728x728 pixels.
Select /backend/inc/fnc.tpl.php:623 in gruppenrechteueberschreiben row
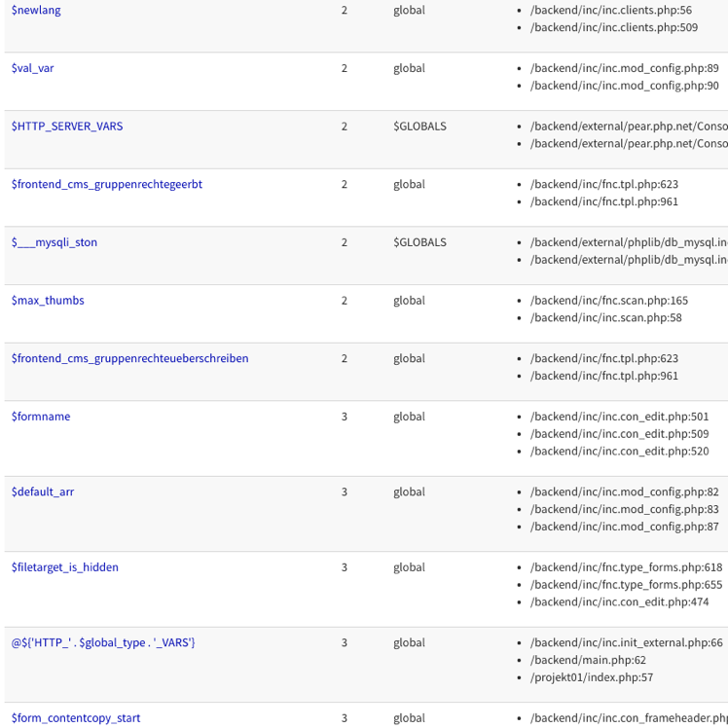pos(604,358)
